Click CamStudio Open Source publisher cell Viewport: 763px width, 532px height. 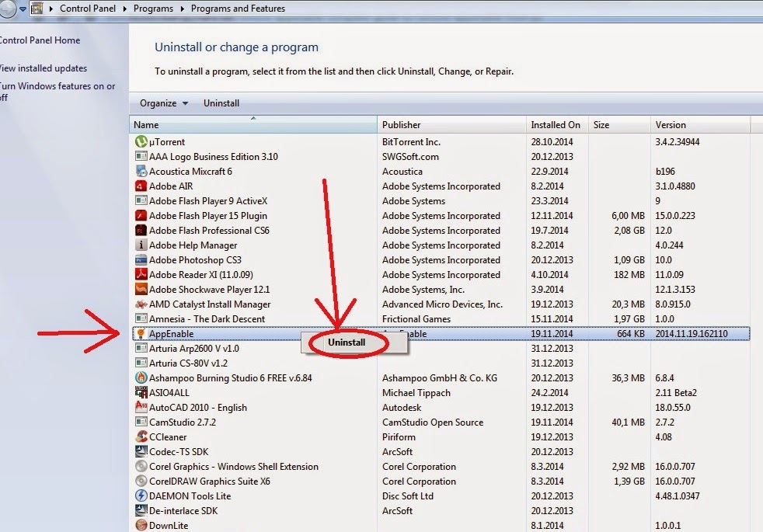tap(433, 422)
